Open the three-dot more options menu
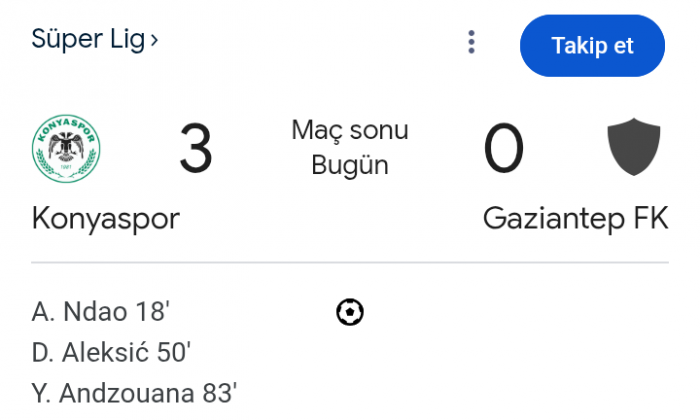 472,42
